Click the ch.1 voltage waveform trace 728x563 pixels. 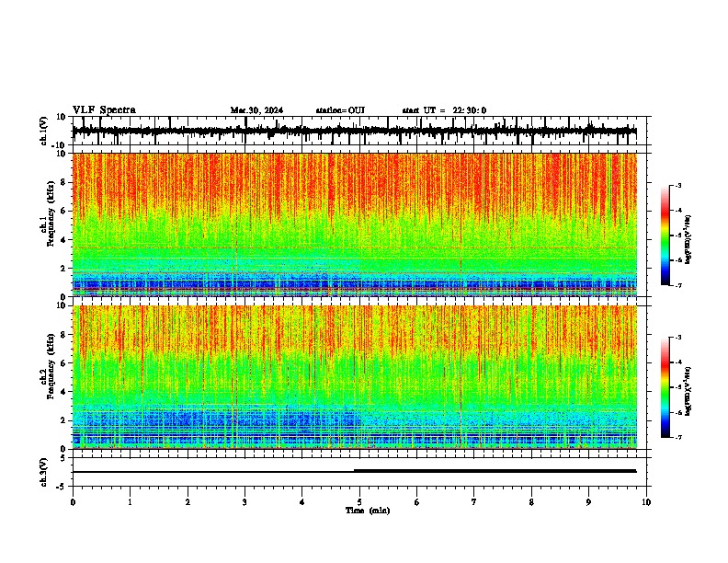354,131
